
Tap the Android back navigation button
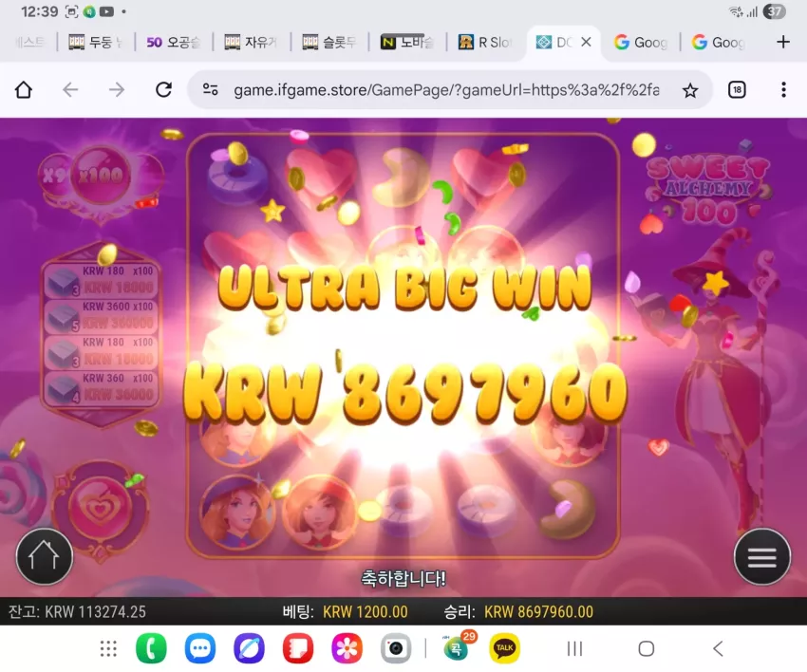718,649
